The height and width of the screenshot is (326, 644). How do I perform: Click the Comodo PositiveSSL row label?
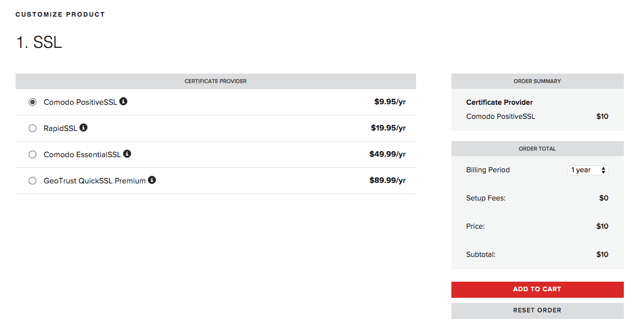pyautogui.click(x=80, y=102)
